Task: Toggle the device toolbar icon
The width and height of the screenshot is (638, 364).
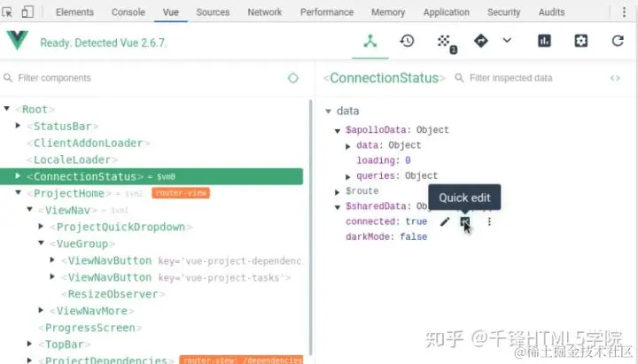Action: [x=27, y=12]
